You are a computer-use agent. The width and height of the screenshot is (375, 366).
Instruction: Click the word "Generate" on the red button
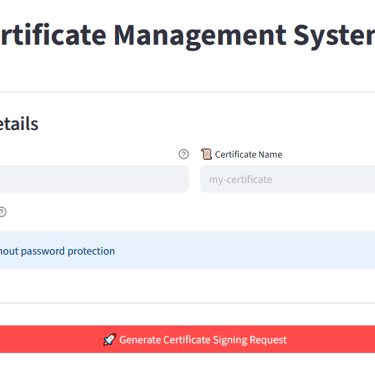point(140,340)
